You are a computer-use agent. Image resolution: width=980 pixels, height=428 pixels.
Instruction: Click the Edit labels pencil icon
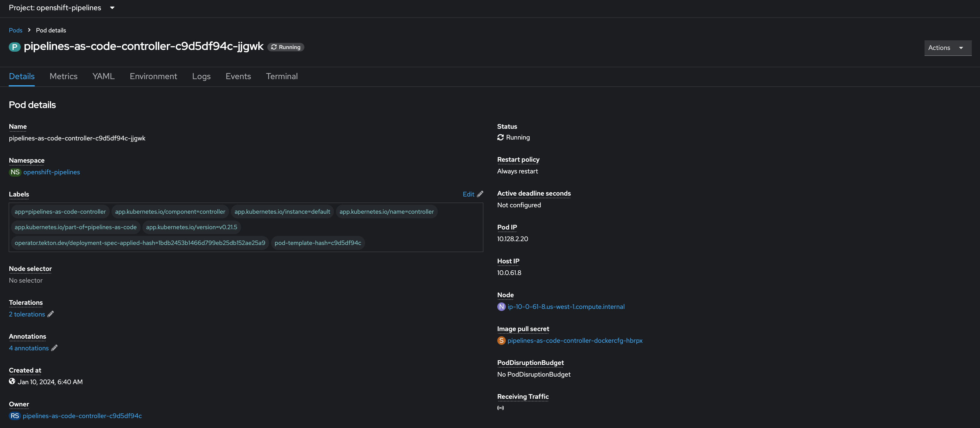tap(480, 194)
